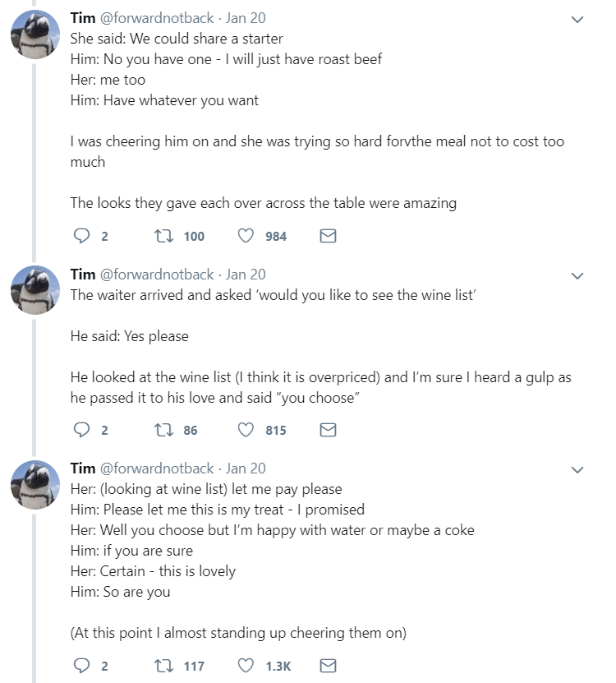Share the wine list tweet via message icon
Screen dimensions: 616x683
click(328, 430)
